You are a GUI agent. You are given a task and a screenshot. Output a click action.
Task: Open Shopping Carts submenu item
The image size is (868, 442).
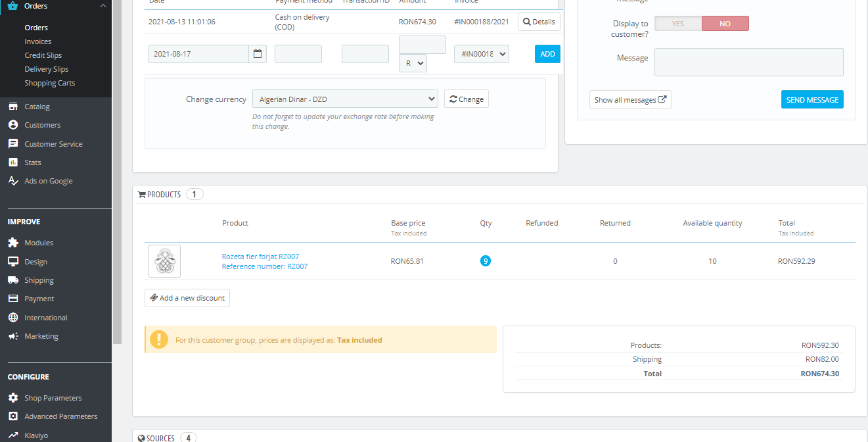50,83
